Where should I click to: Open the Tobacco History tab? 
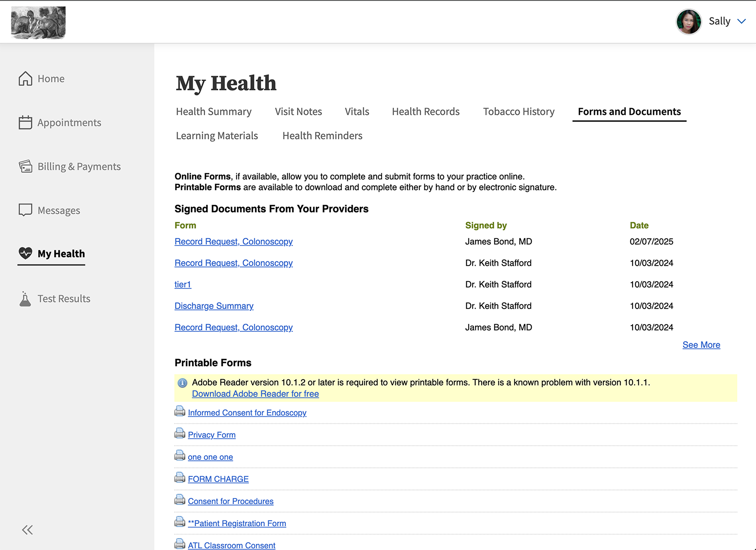tap(519, 112)
